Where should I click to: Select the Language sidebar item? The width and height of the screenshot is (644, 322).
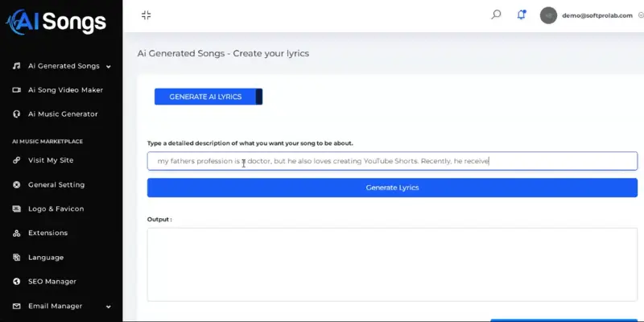[46, 258]
